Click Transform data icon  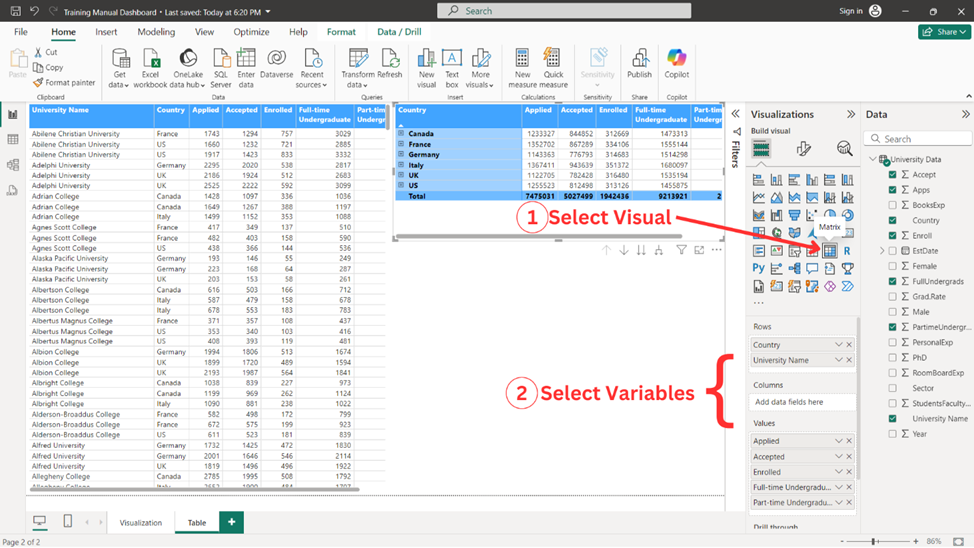point(358,58)
